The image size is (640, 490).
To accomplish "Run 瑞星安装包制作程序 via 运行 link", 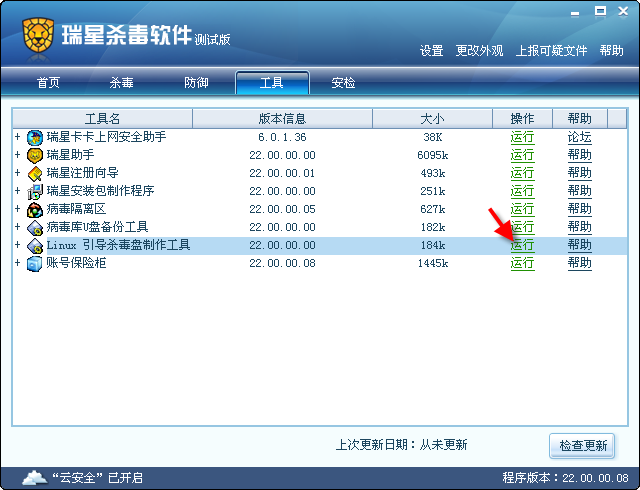I will 522,191.
